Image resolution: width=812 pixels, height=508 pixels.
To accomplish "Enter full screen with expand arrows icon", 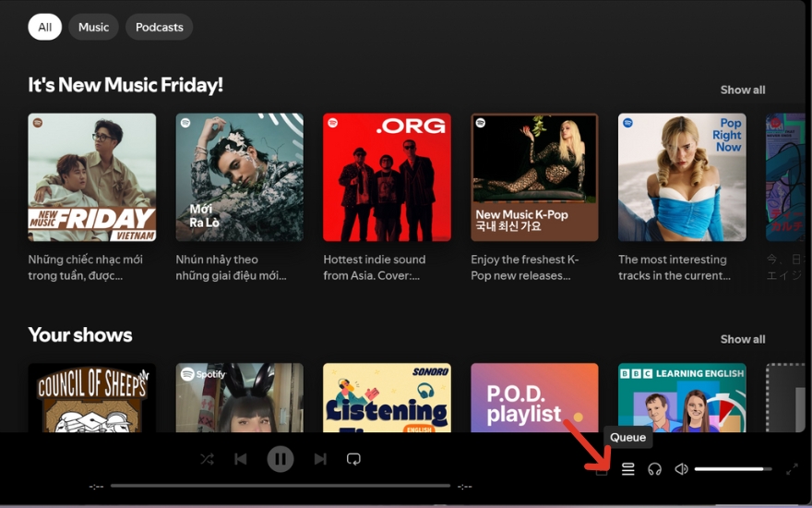I will (792, 469).
